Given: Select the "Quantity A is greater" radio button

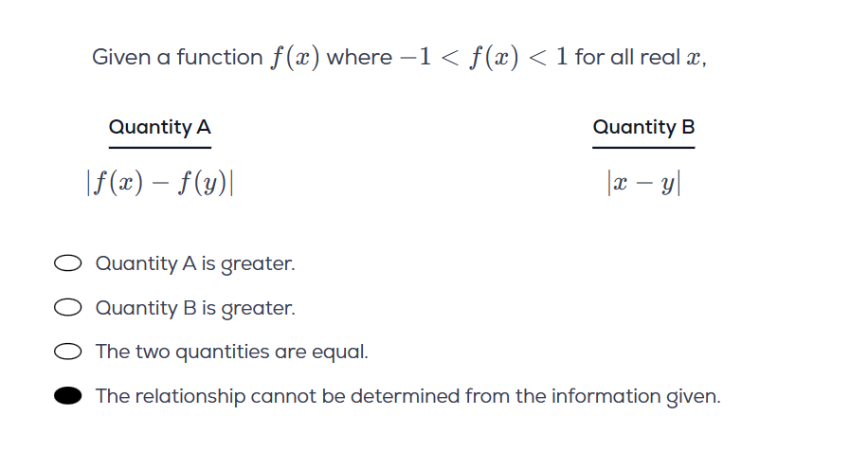Looking at the screenshot, I should 67,263.
